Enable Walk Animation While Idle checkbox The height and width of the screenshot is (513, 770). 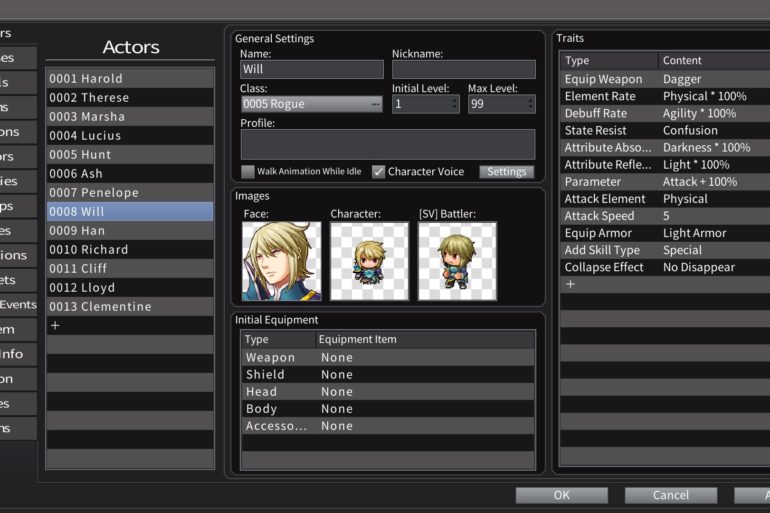pos(248,172)
